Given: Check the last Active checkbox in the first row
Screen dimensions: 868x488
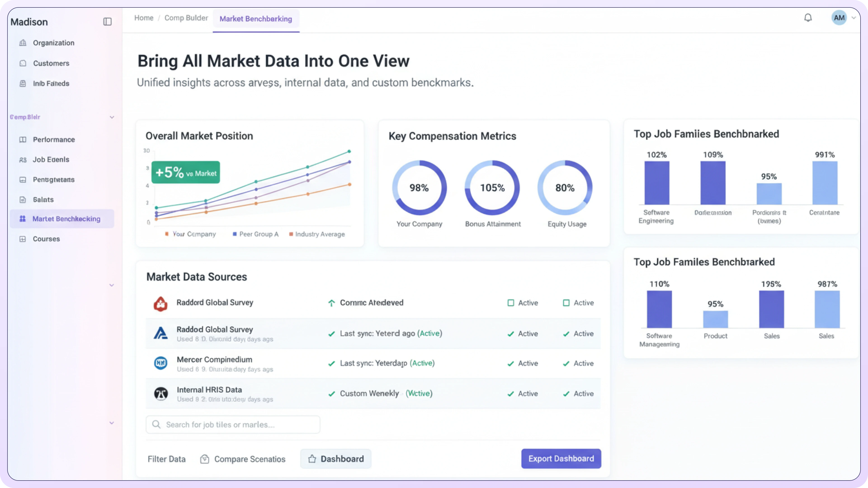Looking at the screenshot, I should [x=566, y=303].
